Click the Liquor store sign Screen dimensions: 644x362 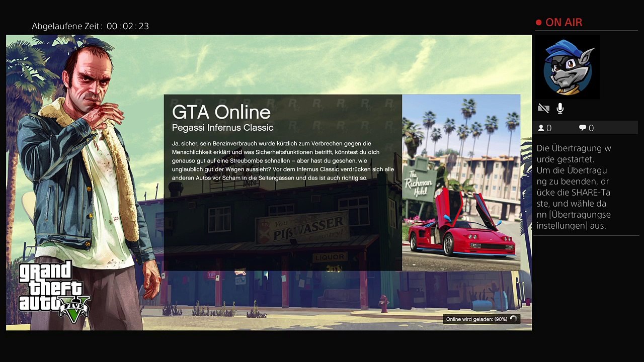tap(330, 257)
